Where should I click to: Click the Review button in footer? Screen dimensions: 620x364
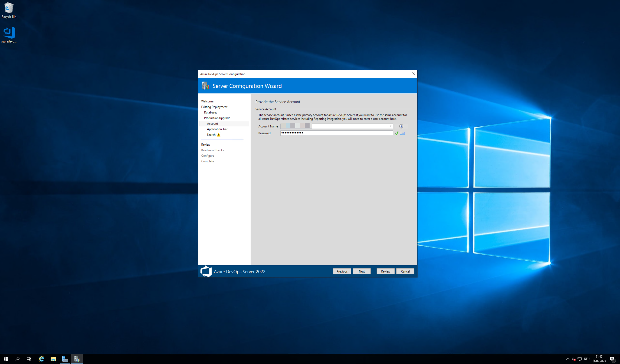coord(385,271)
